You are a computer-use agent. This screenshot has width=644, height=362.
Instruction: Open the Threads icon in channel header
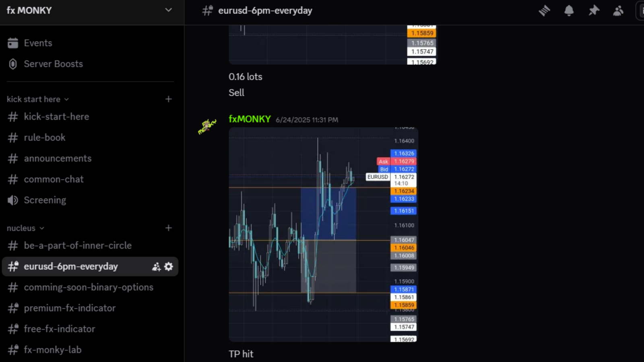(x=544, y=11)
